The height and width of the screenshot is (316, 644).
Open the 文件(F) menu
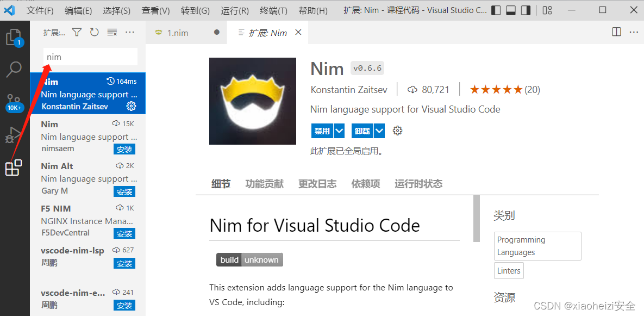point(40,11)
